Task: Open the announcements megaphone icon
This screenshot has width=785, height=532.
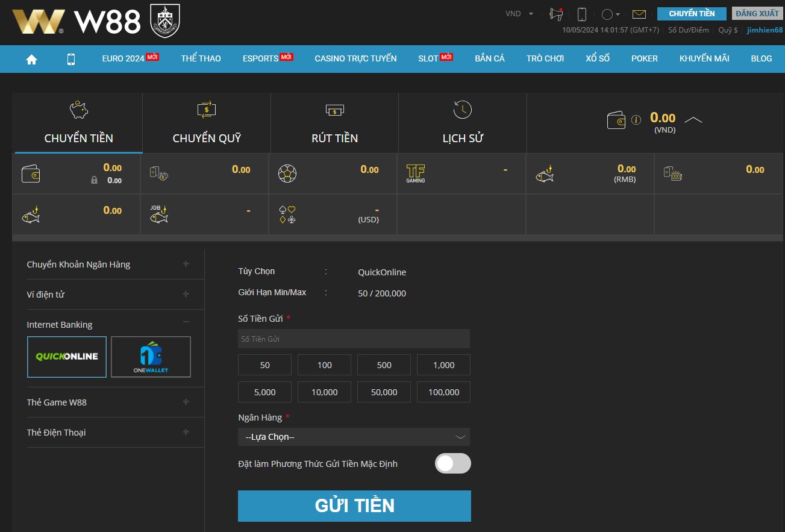Action: point(556,14)
